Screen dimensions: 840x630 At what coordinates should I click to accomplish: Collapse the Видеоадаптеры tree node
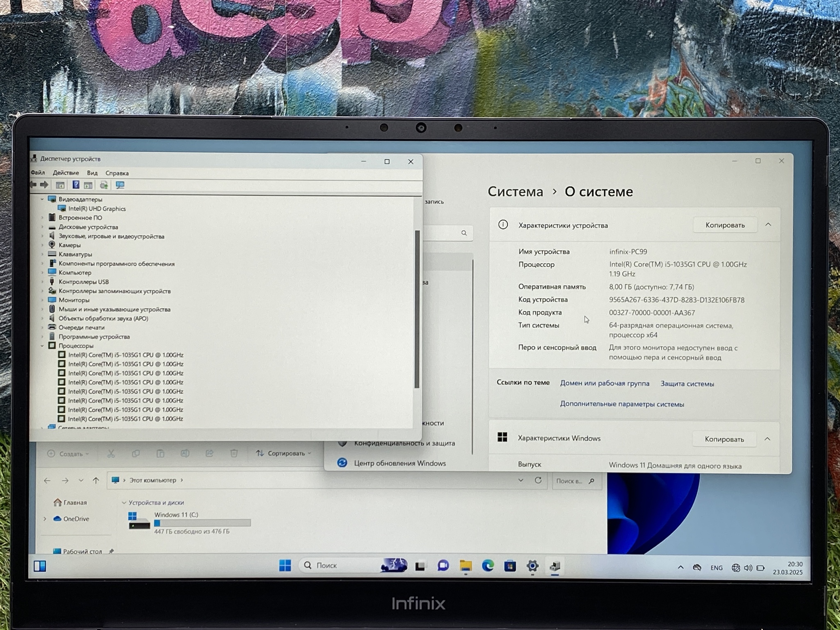pyautogui.click(x=42, y=199)
